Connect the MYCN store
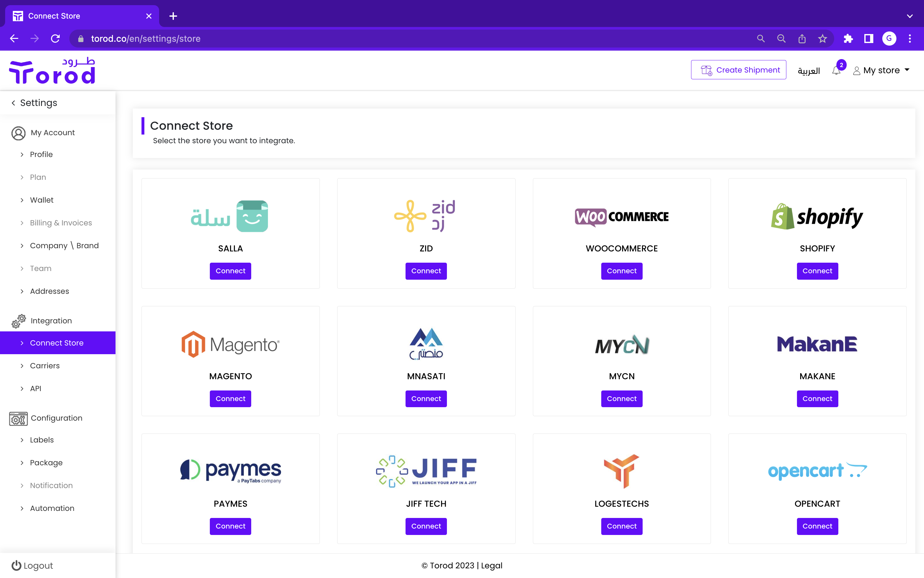Screen dimensions: 924x578 621,399
